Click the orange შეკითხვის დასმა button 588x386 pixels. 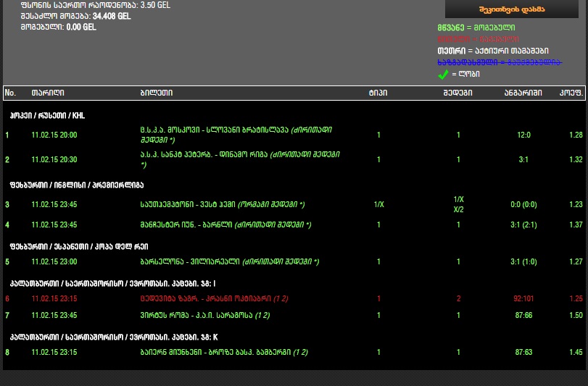[512, 9]
